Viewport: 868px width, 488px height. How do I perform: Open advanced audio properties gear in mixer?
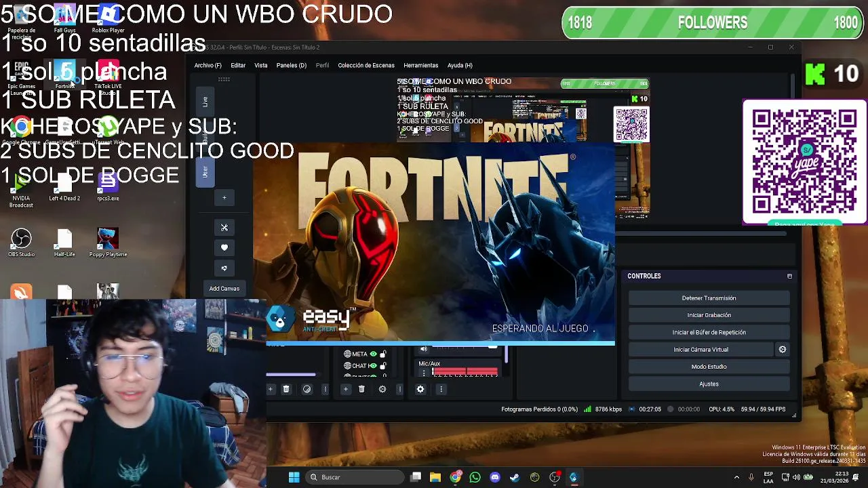420,389
